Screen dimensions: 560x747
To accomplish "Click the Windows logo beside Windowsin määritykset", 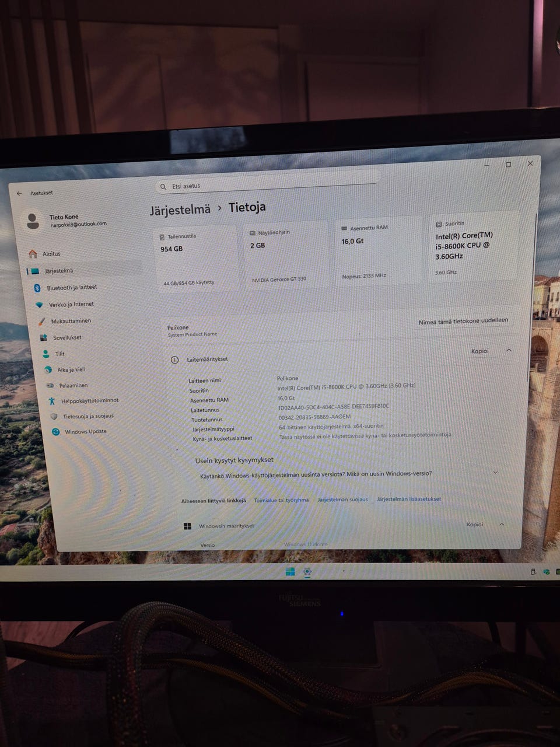I will coord(187,526).
